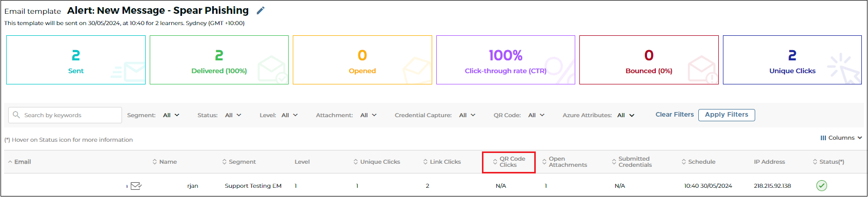Open the Segment filter dropdown
868x197 pixels.
(x=171, y=115)
